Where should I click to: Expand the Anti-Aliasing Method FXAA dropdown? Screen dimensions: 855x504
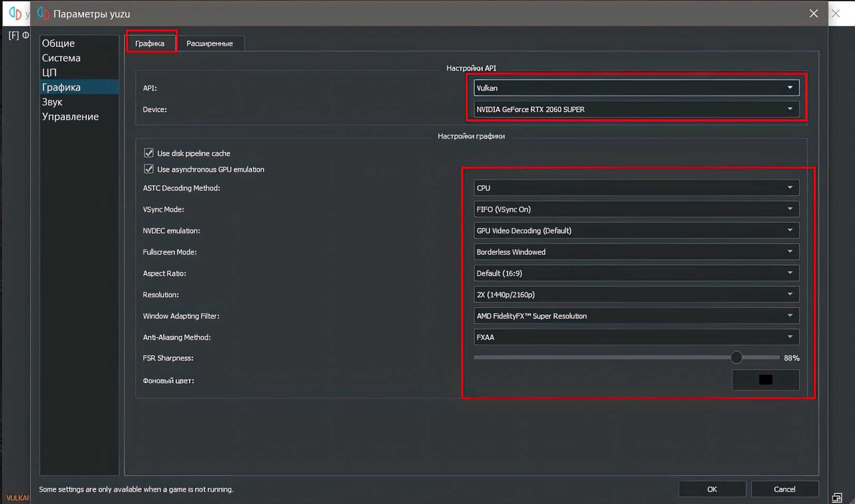point(636,337)
